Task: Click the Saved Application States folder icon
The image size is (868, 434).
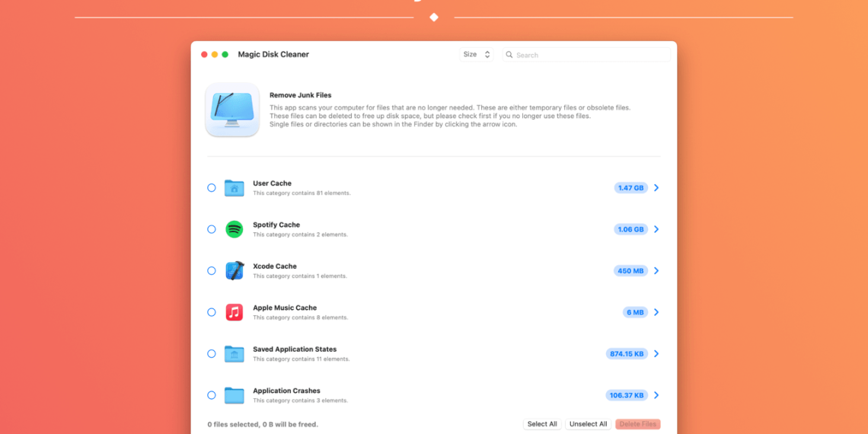Action: 234,354
